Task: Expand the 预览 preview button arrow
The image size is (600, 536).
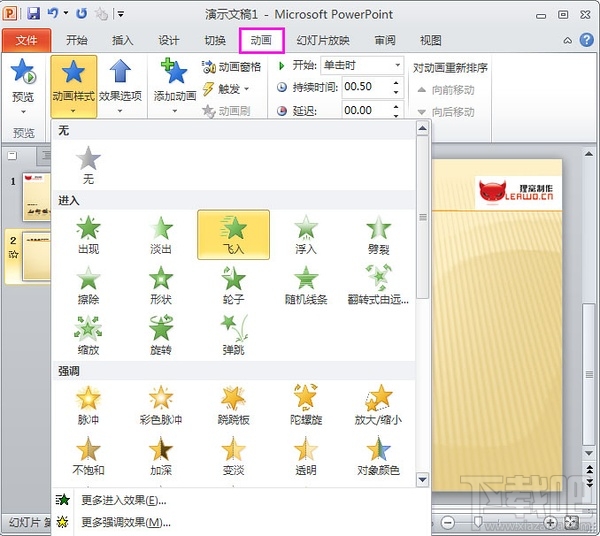Action: 23,112
